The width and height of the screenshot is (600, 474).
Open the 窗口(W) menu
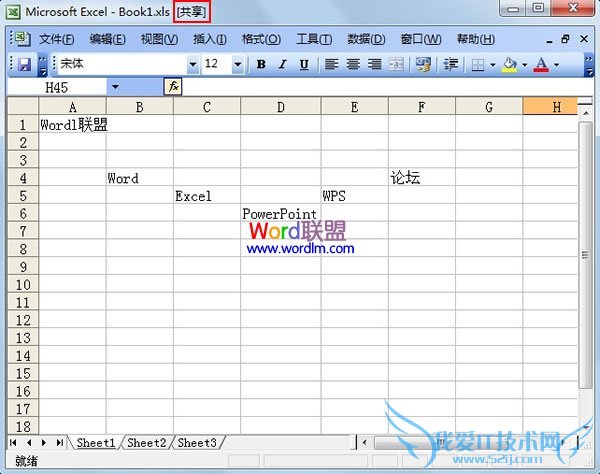click(x=421, y=39)
